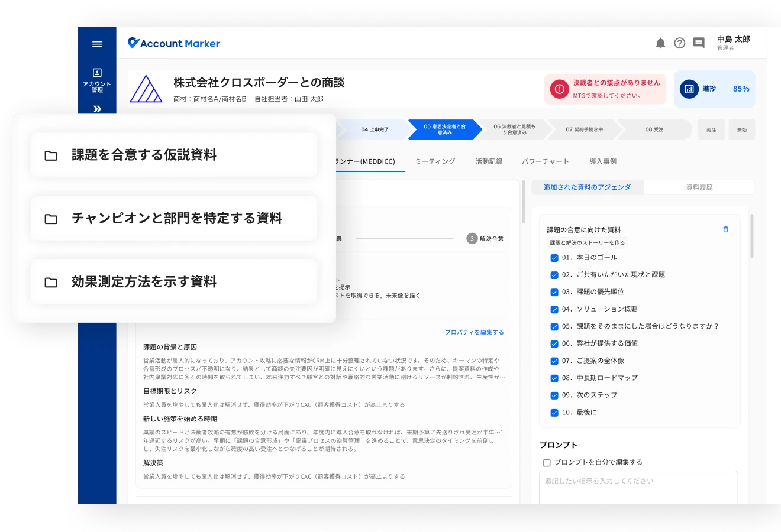Screen dimensions: 781x532
Task: Click the help question mark icon
Action: pyautogui.click(x=679, y=43)
